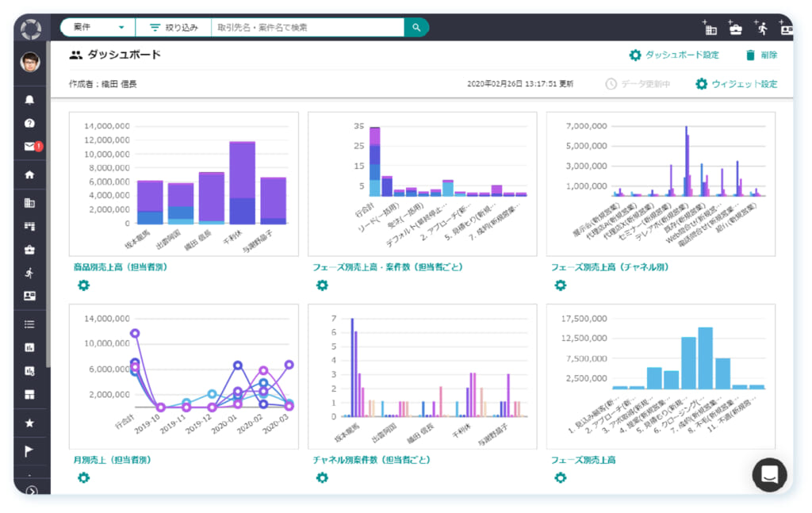Click the 取引先名・案件名で検索 search field
This screenshot has width=812, height=513.
pos(306,27)
